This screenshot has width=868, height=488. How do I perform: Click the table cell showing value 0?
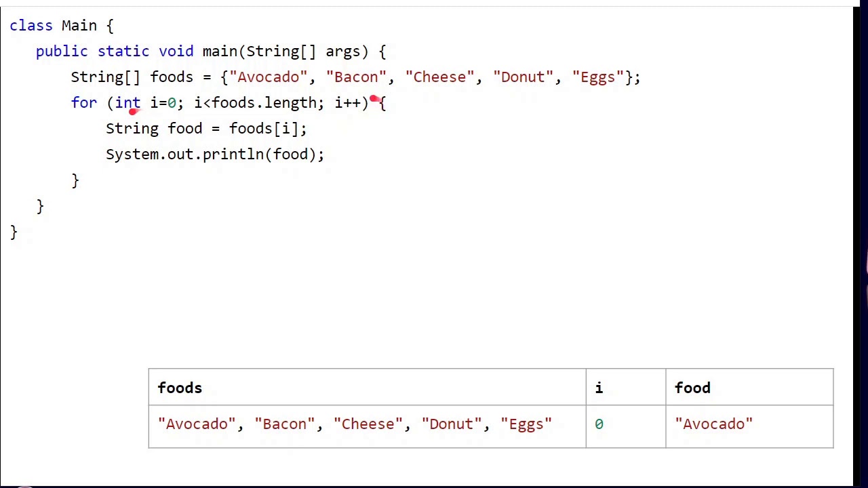(x=626, y=426)
